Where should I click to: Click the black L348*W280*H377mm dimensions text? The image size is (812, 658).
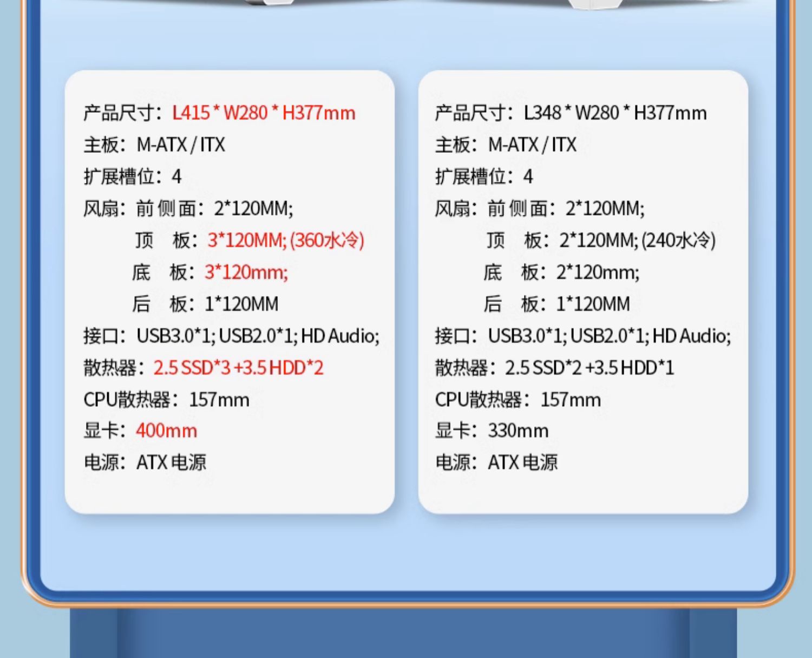coord(615,113)
